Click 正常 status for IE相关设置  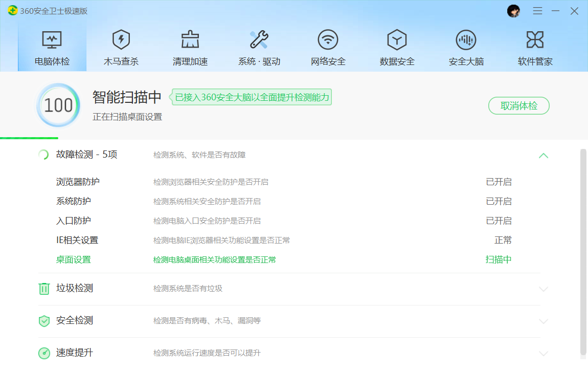pos(503,241)
